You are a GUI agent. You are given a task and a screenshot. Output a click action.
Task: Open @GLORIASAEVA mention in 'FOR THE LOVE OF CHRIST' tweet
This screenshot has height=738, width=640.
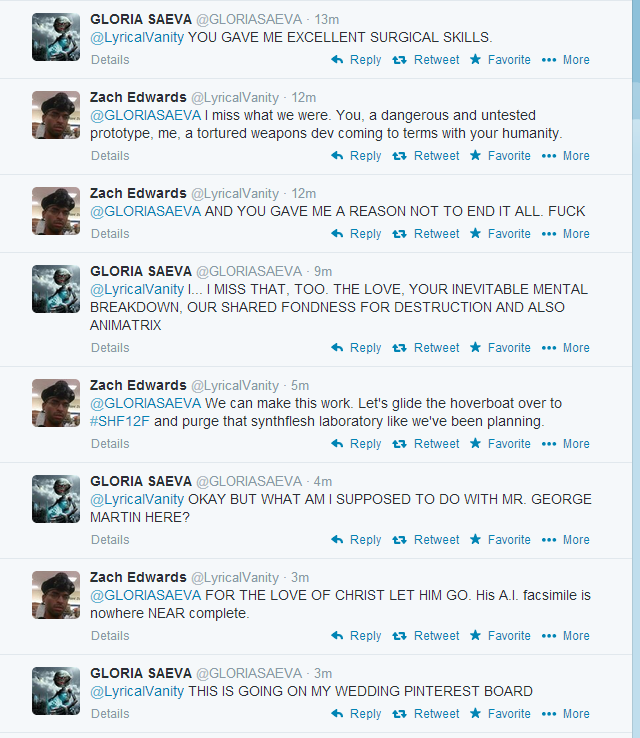145,595
